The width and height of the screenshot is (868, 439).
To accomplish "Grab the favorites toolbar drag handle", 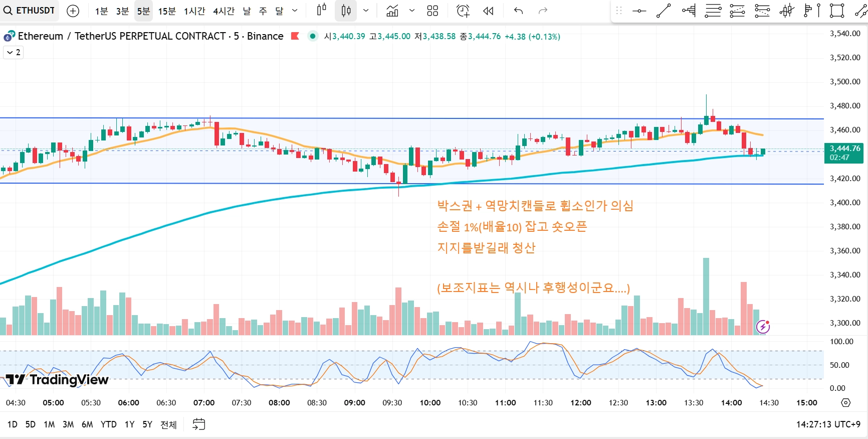I will (x=619, y=11).
